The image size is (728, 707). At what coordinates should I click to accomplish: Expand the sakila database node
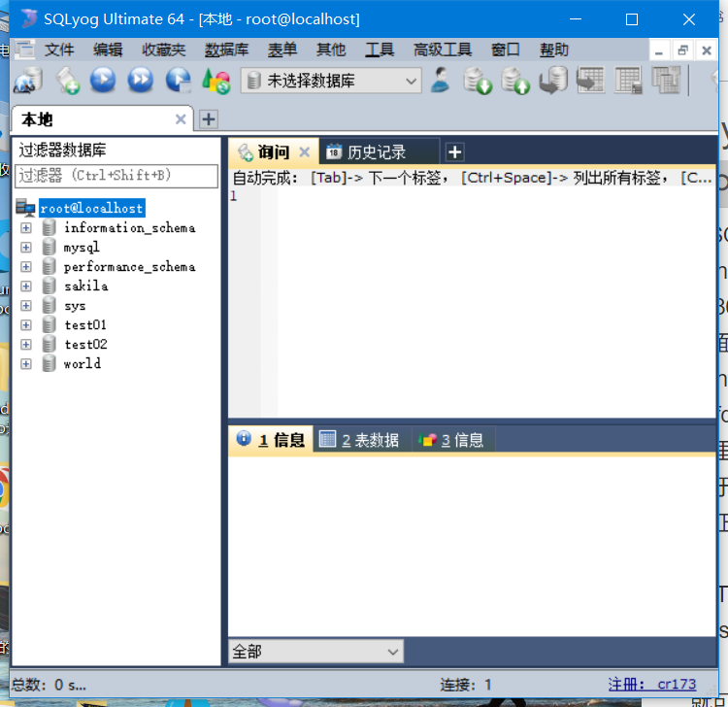coord(26,286)
